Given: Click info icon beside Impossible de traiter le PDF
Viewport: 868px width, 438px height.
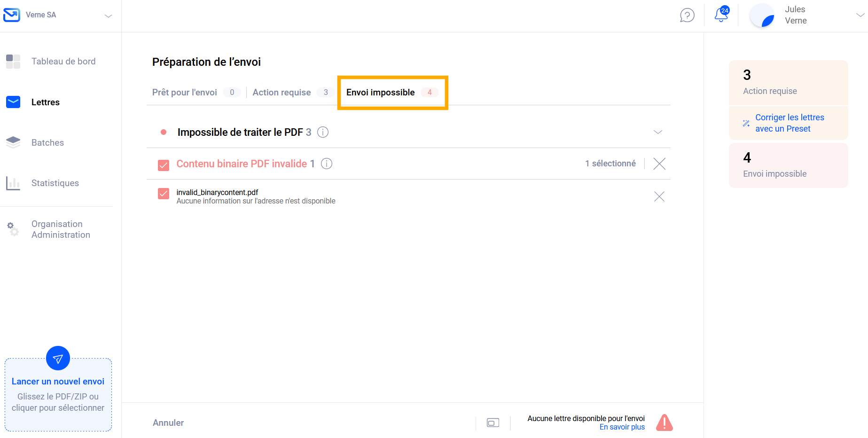Looking at the screenshot, I should click(x=323, y=132).
